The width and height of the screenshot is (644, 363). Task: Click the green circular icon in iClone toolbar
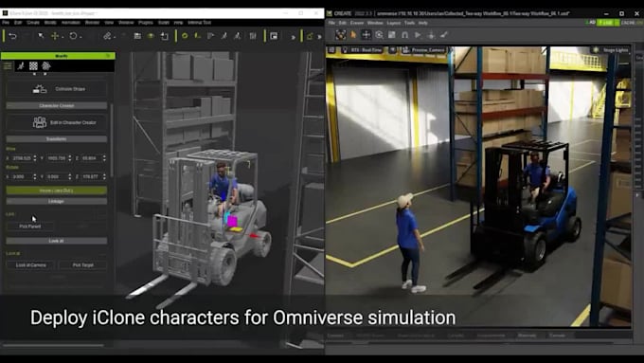tap(185, 36)
